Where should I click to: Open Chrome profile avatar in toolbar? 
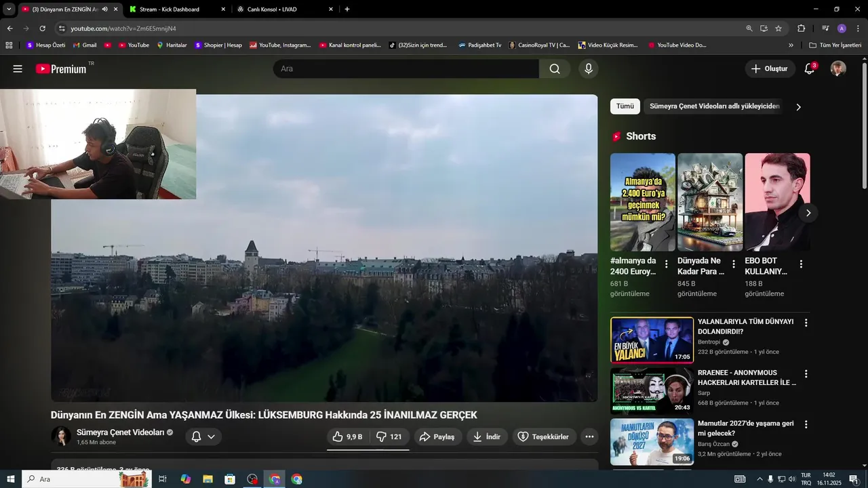[x=842, y=28]
